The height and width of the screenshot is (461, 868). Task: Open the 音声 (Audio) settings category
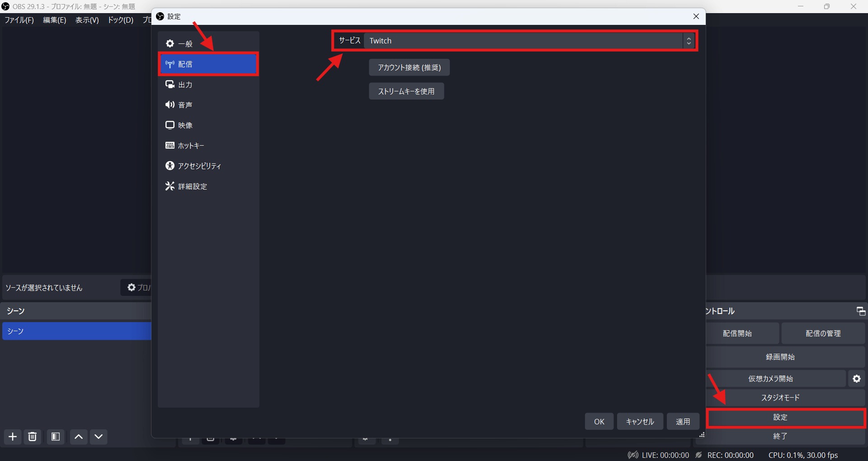coord(208,105)
